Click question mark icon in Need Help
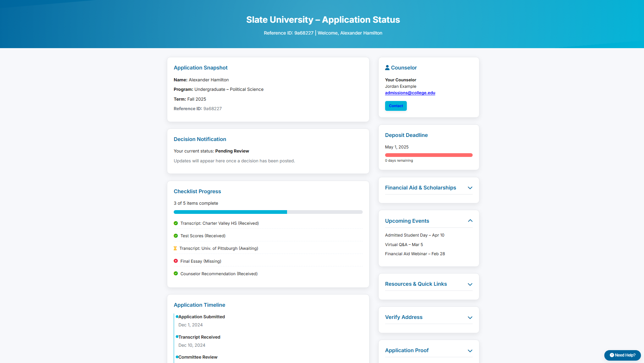The width and height of the screenshot is (644, 363). [x=612, y=355]
